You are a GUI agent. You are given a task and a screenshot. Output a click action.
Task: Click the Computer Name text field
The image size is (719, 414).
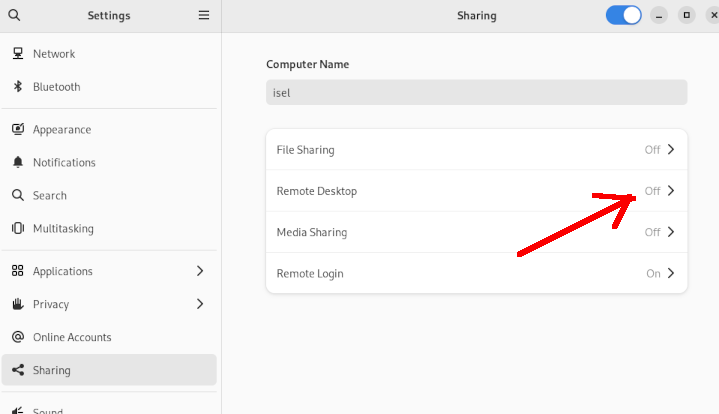pyautogui.click(x=476, y=93)
